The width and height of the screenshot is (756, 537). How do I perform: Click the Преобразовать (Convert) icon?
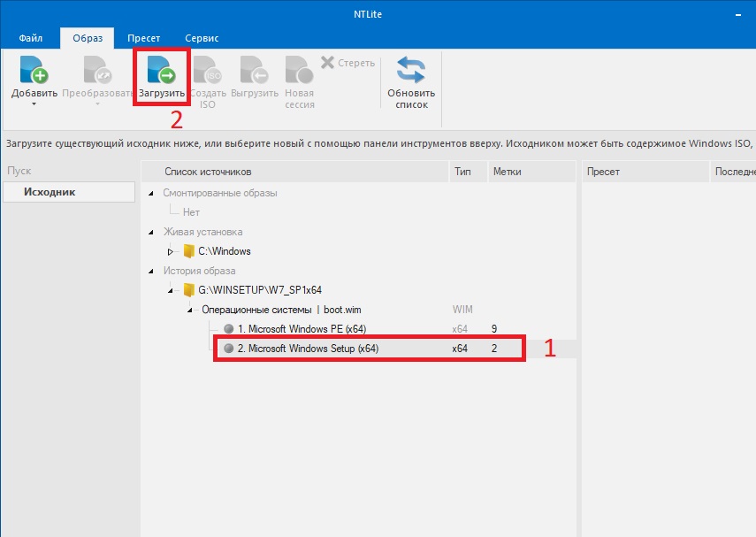[x=97, y=70]
